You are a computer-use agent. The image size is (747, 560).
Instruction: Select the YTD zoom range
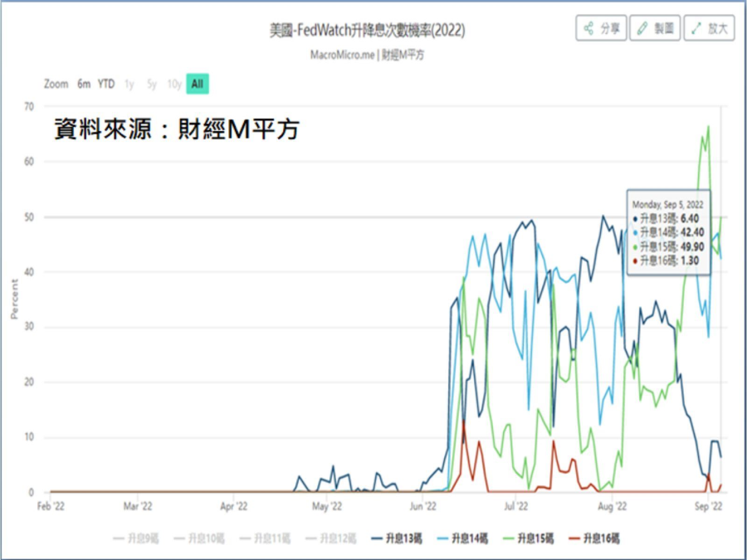(x=106, y=85)
